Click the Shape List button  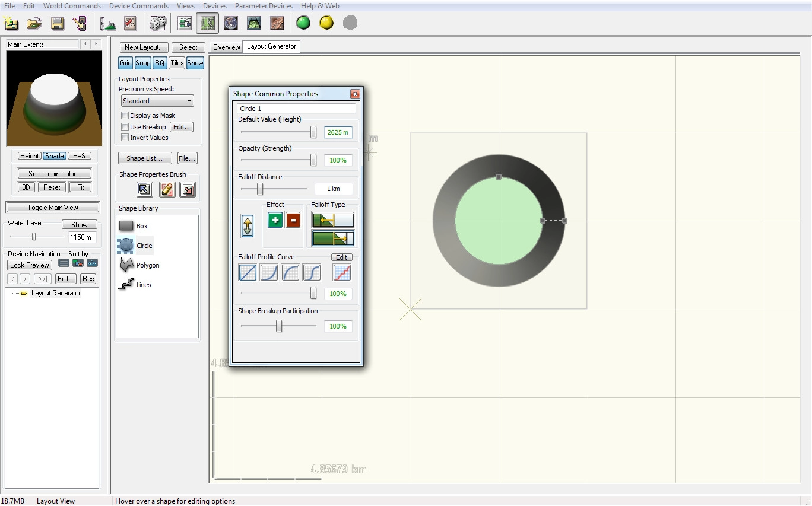click(x=145, y=158)
